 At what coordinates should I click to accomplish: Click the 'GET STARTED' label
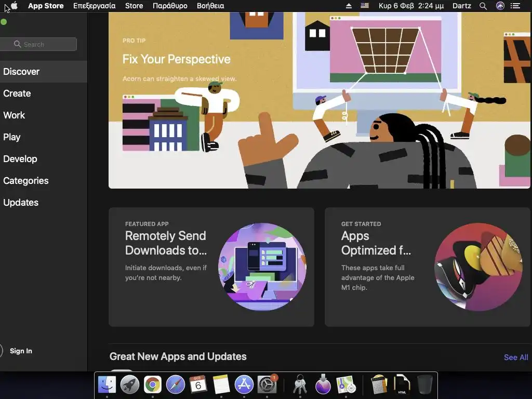pos(361,224)
